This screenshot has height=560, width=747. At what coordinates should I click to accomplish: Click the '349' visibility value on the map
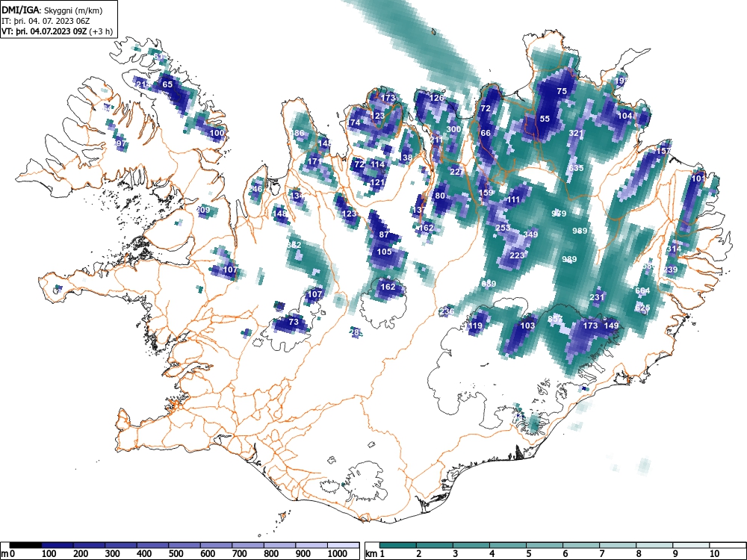point(530,234)
